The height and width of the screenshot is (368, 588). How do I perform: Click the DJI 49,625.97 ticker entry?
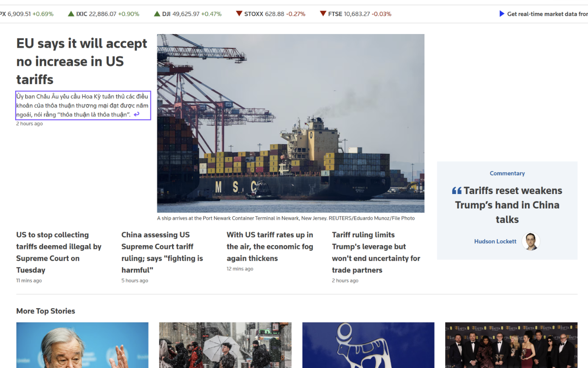(187, 14)
